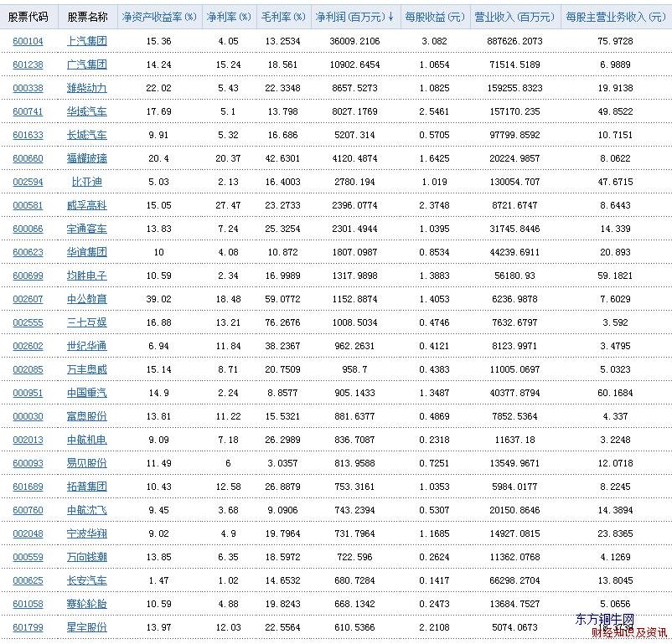
Task: Open the 中航机电 stock name link
Action: coord(87,440)
